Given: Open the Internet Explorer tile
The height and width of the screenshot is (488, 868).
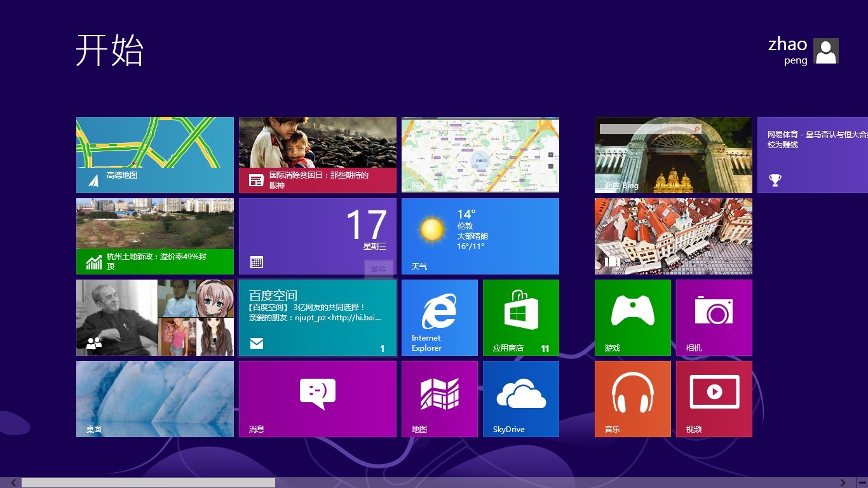Looking at the screenshot, I should point(439,317).
